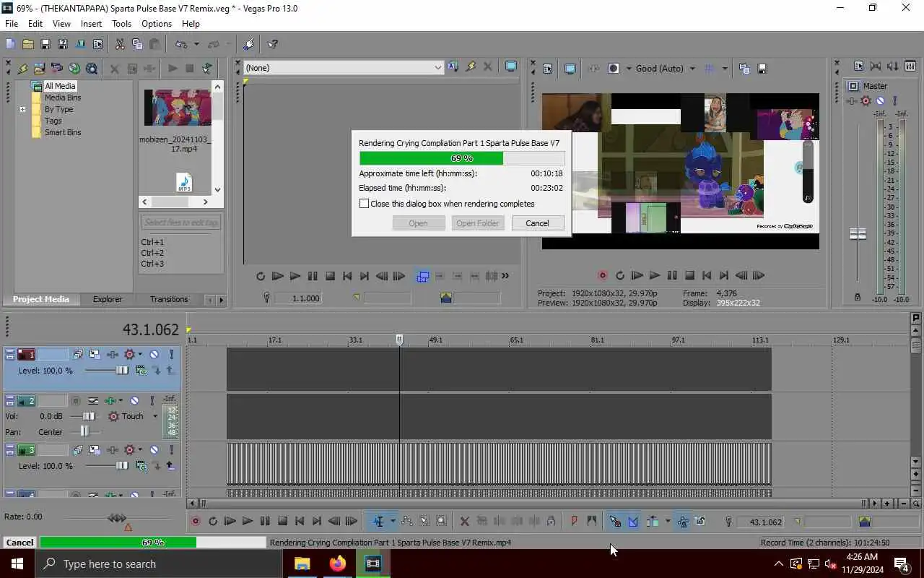The height and width of the screenshot is (578, 924).
Task: Solo video track 1
Action: (172, 355)
